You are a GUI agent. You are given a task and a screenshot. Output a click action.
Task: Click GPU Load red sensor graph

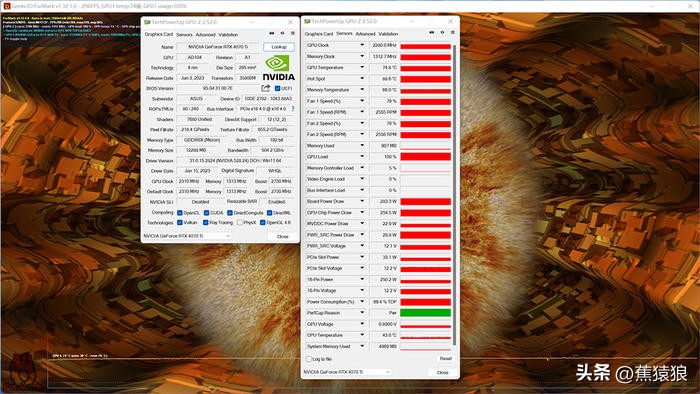pos(425,157)
